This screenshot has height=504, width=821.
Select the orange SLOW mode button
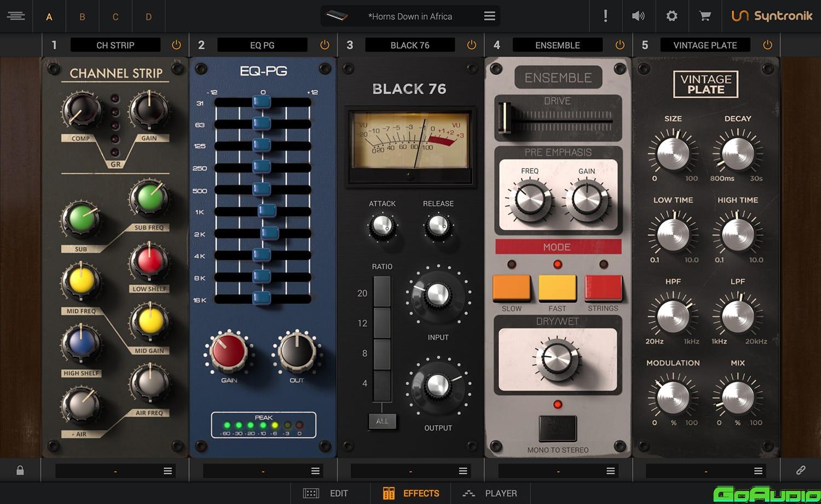[x=511, y=288]
